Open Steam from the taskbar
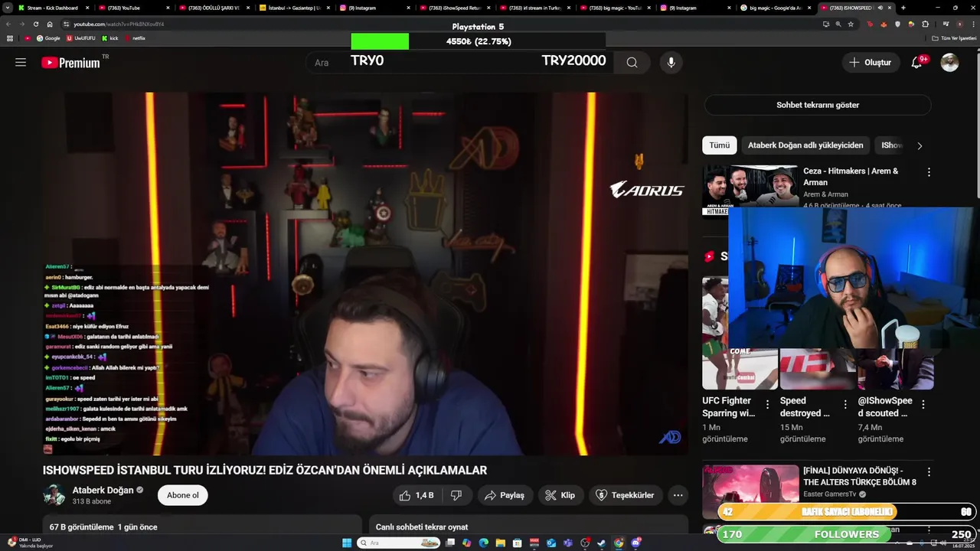 [602, 543]
